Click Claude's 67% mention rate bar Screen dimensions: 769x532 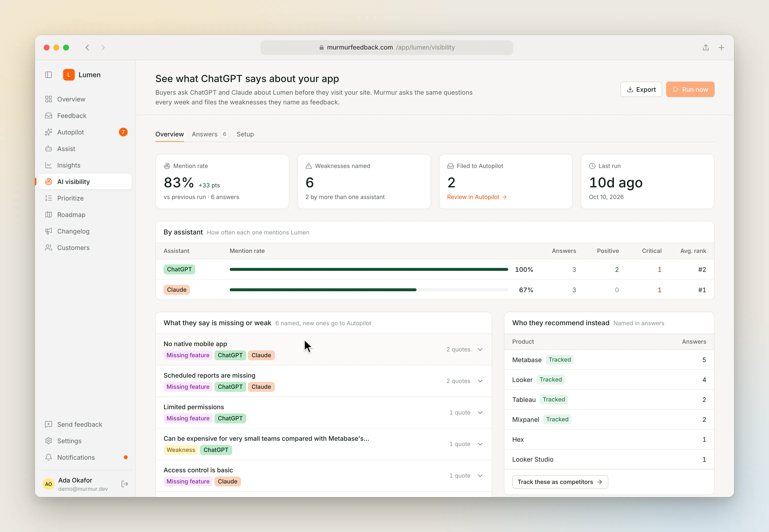point(369,290)
